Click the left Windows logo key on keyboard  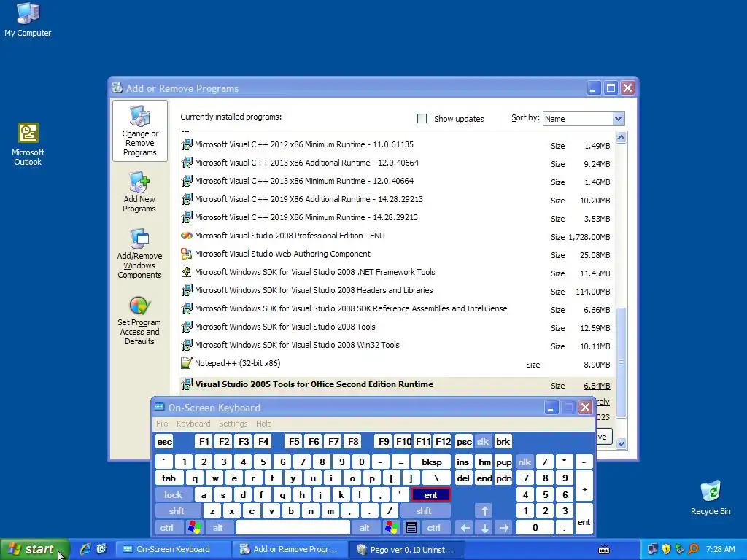[x=194, y=528]
